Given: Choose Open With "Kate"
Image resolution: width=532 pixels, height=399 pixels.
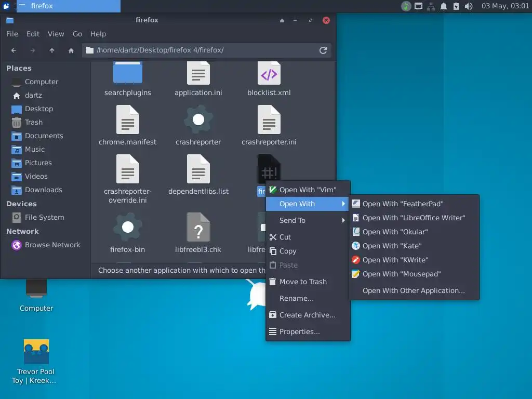Looking at the screenshot, I should 414,246.
